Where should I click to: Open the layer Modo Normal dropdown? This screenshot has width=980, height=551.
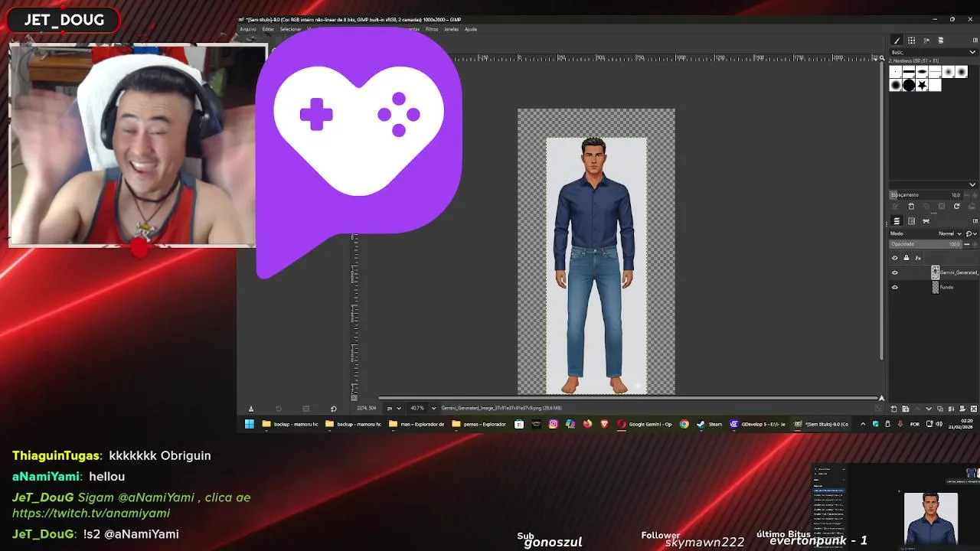click(950, 233)
